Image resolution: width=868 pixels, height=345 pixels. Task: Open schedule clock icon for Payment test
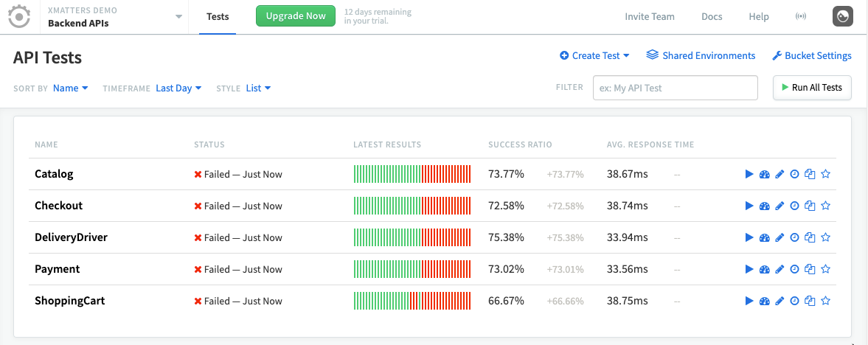click(795, 270)
